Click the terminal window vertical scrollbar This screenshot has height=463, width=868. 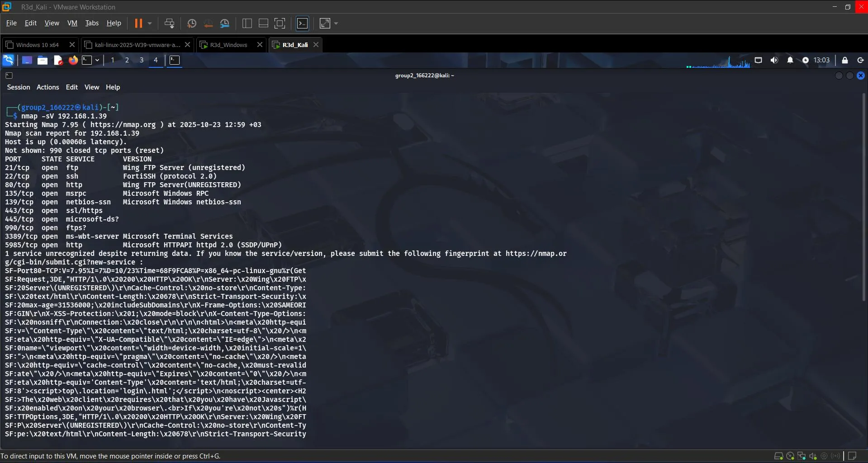(864, 197)
